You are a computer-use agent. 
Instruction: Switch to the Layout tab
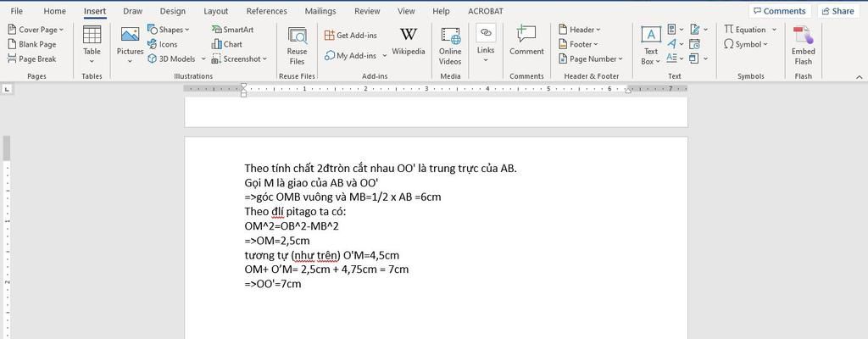pos(216,11)
